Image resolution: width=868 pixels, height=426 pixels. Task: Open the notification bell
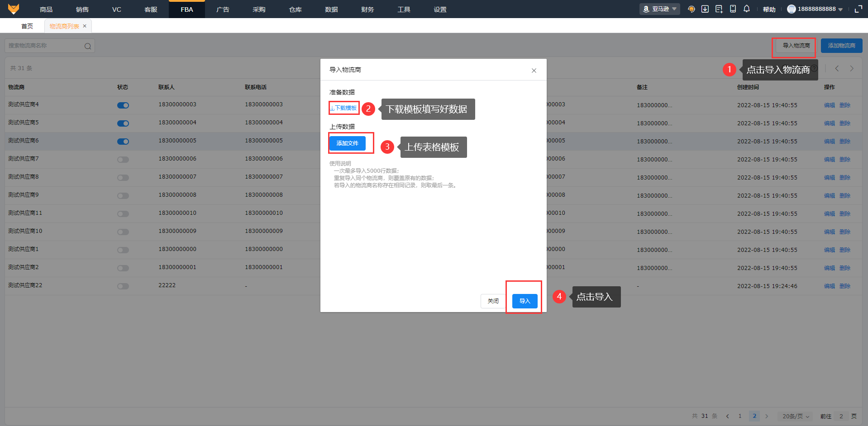(x=747, y=9)
